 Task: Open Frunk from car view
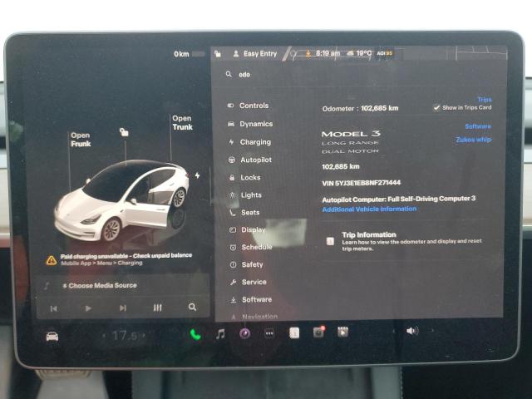pos(81,140)
